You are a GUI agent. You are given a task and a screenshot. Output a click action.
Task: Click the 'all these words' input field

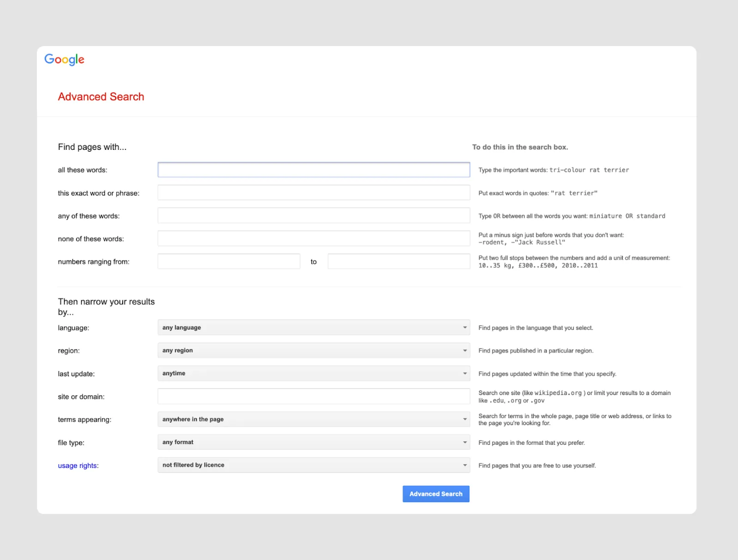[x=314, y=170]
